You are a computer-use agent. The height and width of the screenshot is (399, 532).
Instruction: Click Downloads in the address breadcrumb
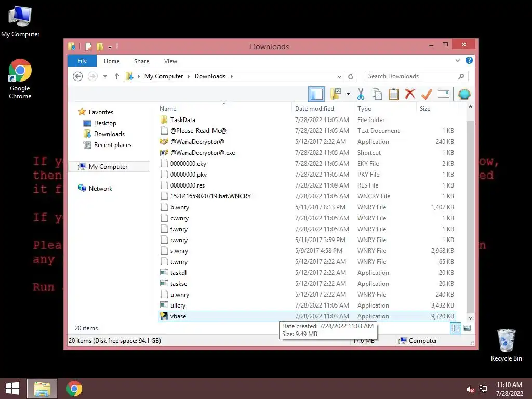[x=210, y=76]
